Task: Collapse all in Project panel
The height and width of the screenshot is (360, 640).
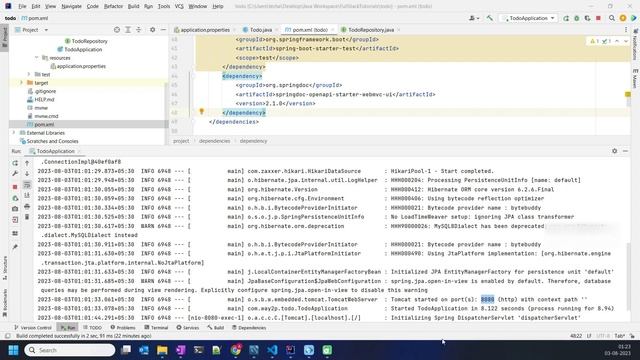Action: click(x=138, y=30)
